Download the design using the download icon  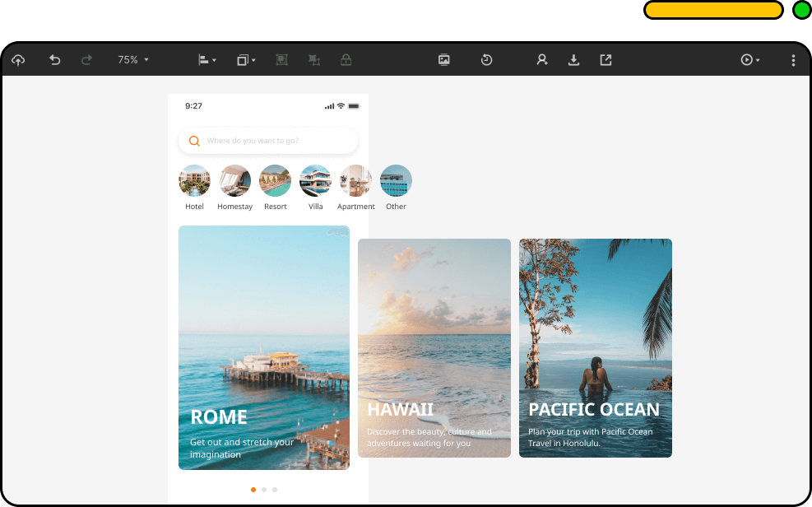click(x=574, y=60)
